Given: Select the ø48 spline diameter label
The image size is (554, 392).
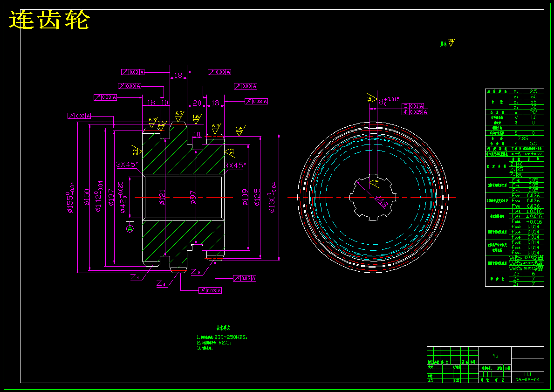Looking at the screenshot, I should [382, 201].
